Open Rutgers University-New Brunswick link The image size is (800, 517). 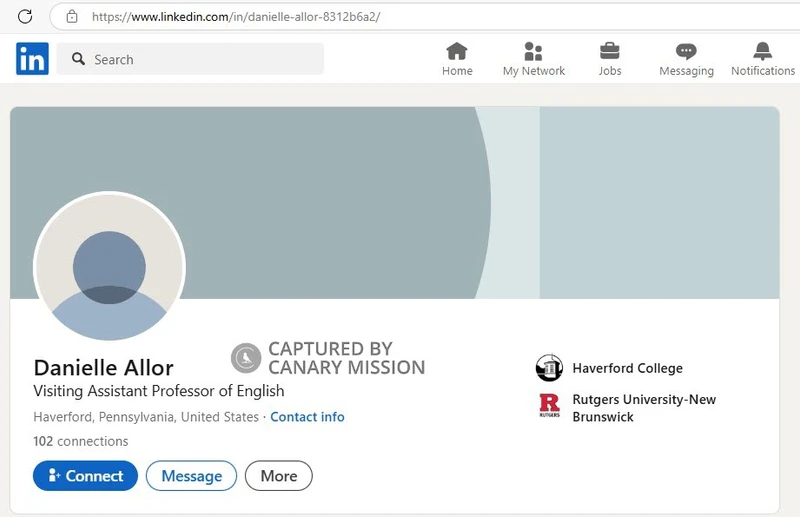coord(644,407)
